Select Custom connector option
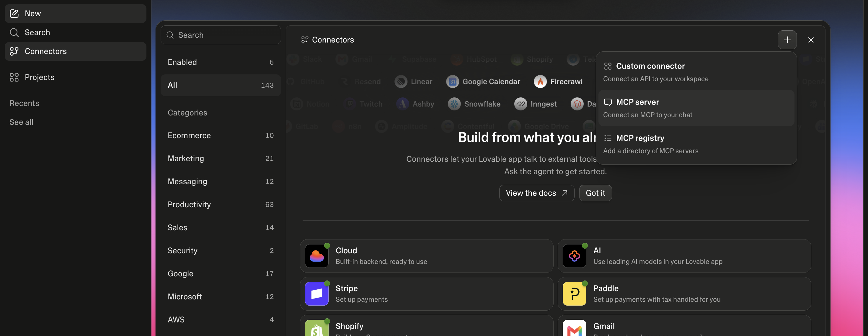Viewport: 868px width, 336px height. (x=696, y=72)
